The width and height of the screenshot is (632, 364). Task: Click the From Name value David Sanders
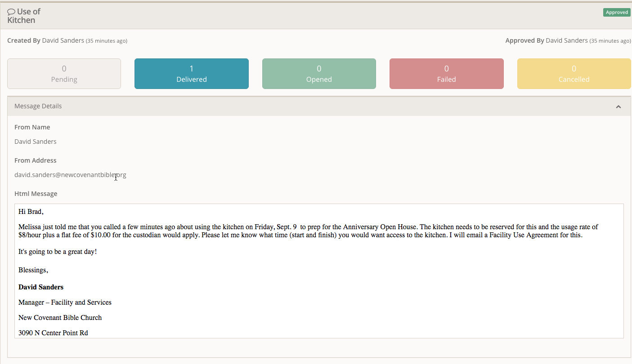click(36, 142)
